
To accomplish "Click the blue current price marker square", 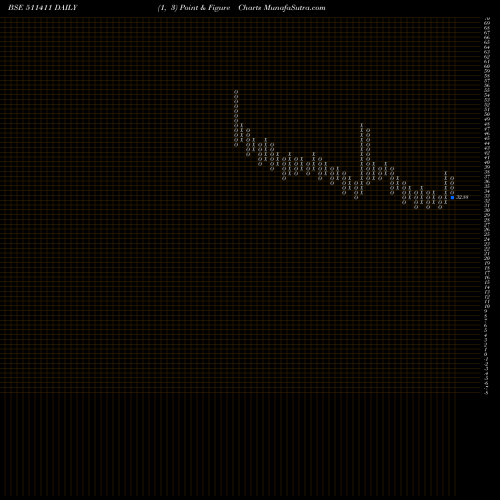I will 452,197.
